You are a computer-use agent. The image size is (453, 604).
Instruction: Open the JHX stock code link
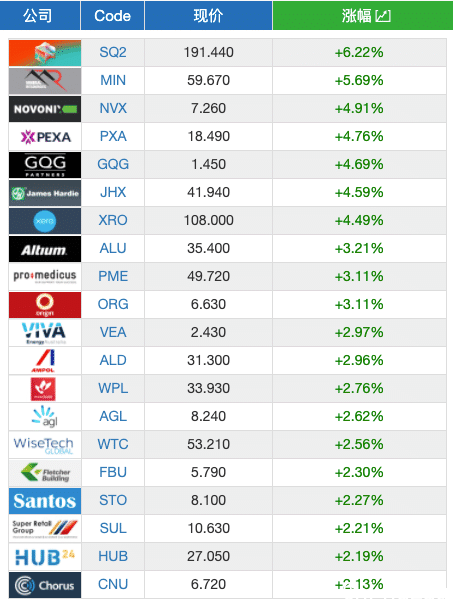(113, 192)
